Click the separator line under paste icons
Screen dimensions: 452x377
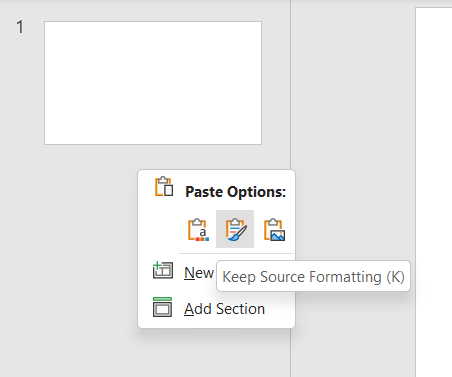tap(236, 254)
